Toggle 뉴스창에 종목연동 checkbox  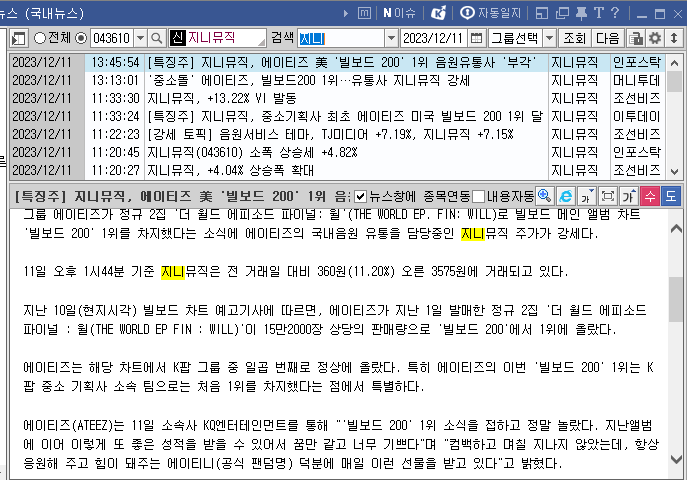tap(360, 197)
